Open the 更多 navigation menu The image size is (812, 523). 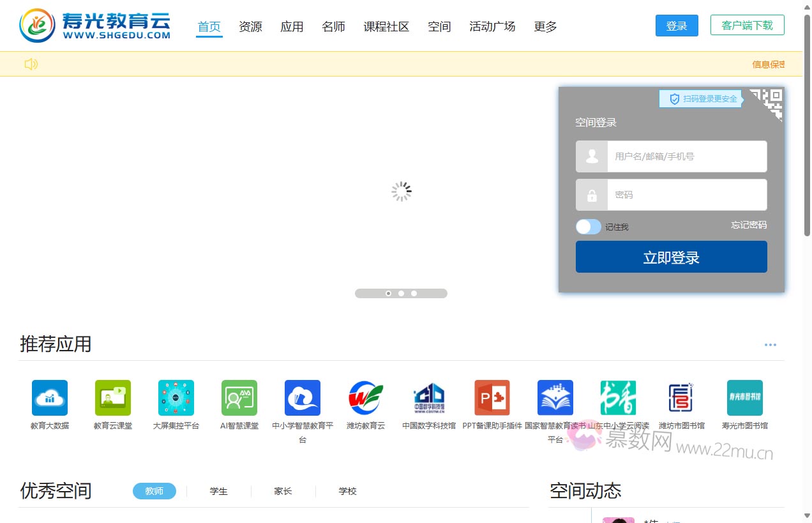pyautogui.click(x=545, y=27)
